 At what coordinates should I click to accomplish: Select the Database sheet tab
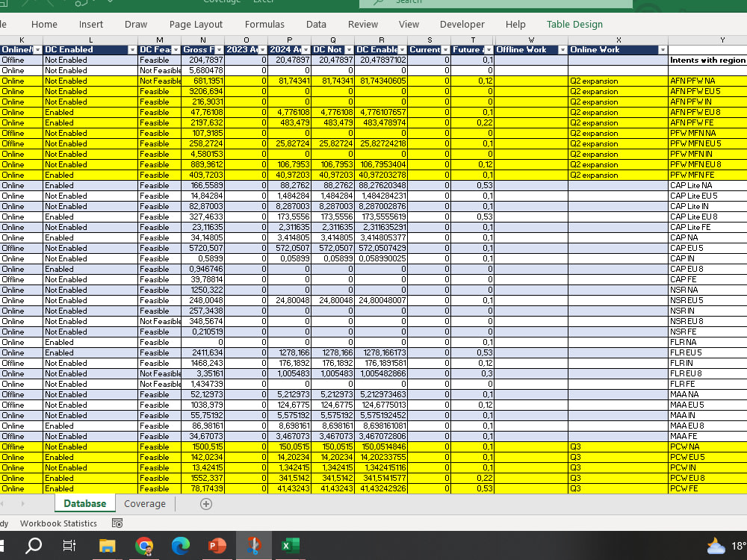(x=84, y=504)
